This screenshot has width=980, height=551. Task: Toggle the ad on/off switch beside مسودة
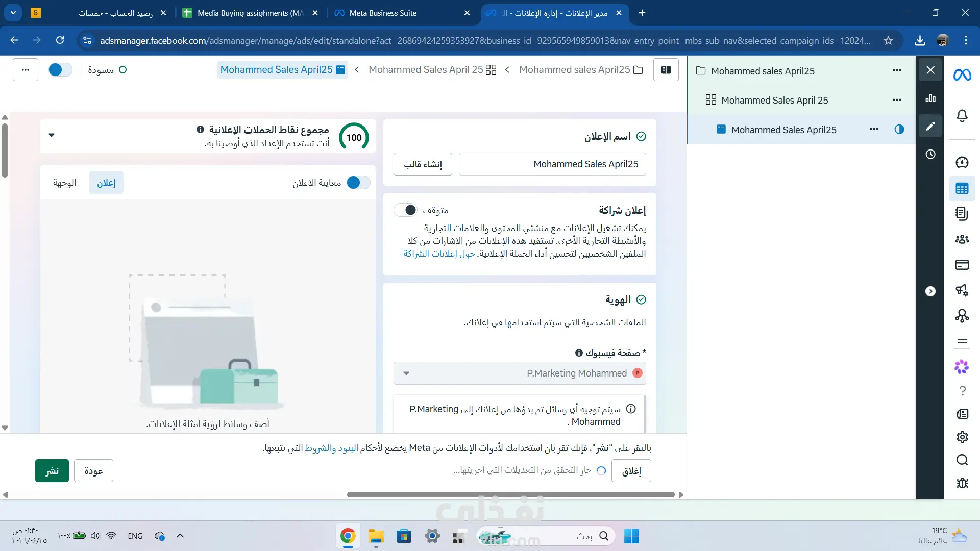coord(60,70)
